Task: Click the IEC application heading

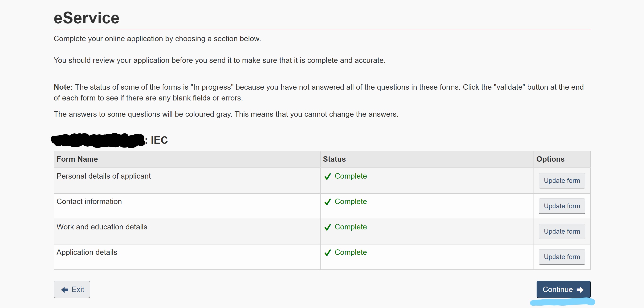Action: (159, 140)
